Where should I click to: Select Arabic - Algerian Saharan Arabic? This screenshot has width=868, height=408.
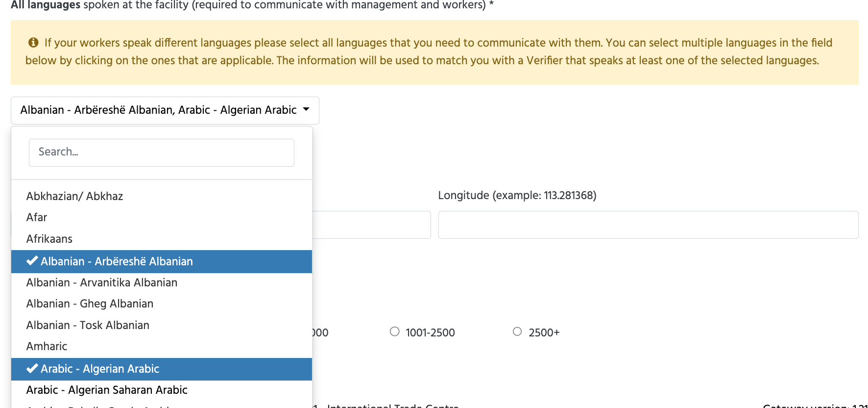[107, 390]
